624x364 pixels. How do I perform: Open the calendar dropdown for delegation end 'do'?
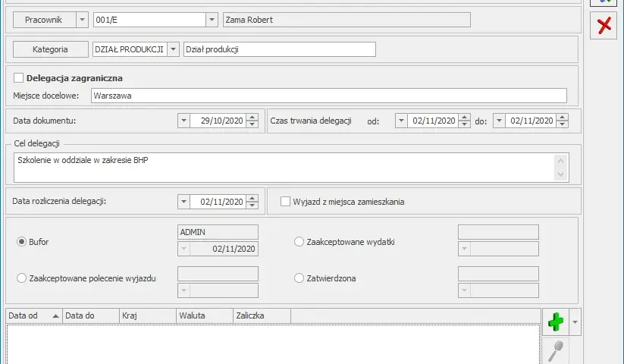499,121
